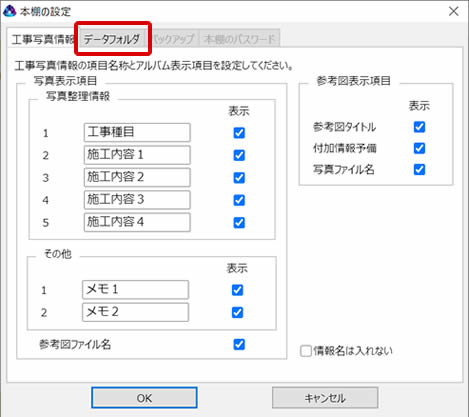Image resolution: width=469 pixels, height=417 pixels.
Task: Toggle 参考図ファイル名 checkbox
Action: 239,344
